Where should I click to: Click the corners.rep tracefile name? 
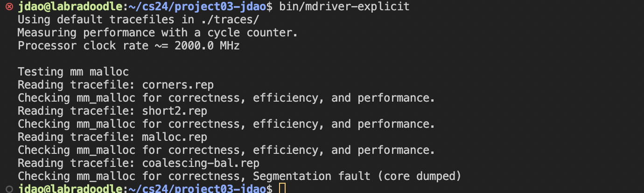[178, 85]
